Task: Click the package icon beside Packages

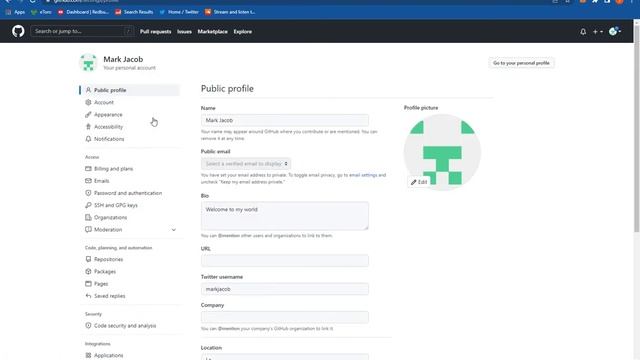Action: [88, 271]
